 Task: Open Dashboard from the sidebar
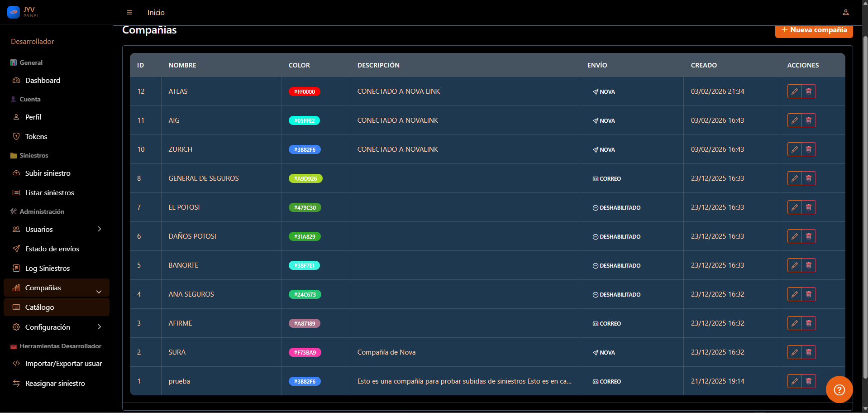43,80
